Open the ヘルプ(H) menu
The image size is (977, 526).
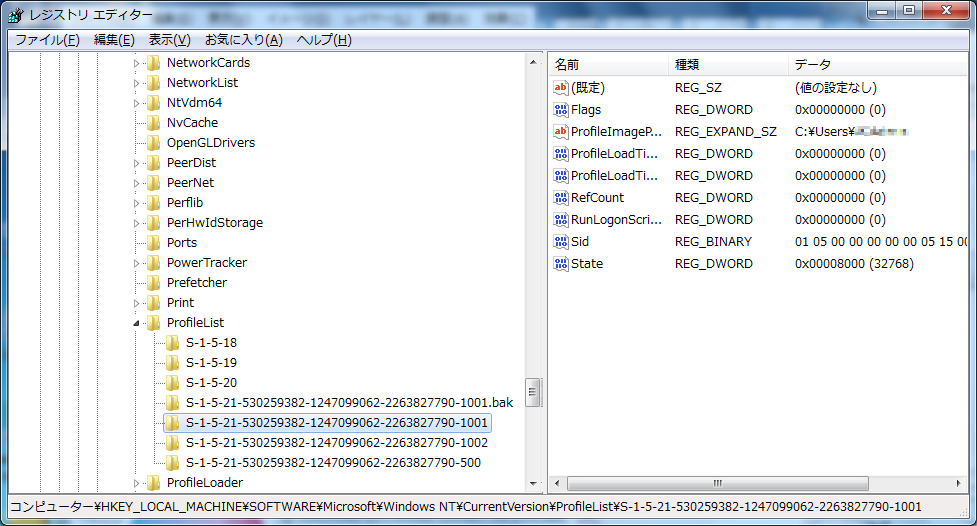324,40
